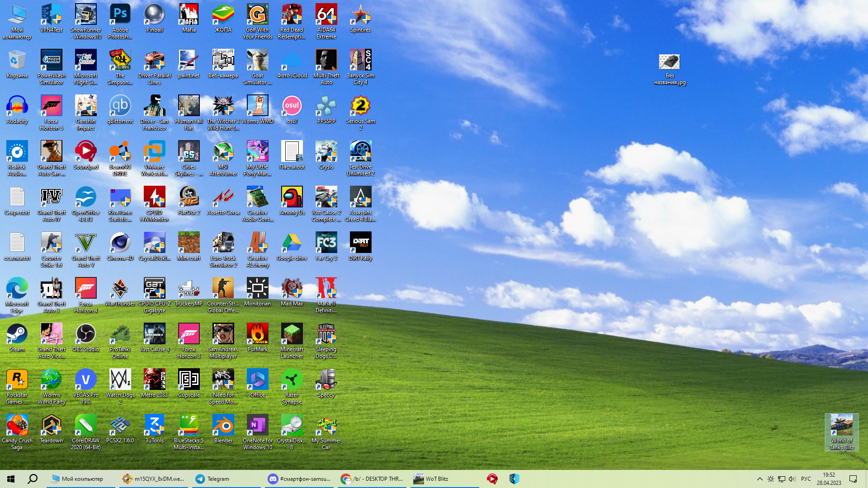
Task: Select the Candy Crush Saga icon
Action: pos(17,432)
